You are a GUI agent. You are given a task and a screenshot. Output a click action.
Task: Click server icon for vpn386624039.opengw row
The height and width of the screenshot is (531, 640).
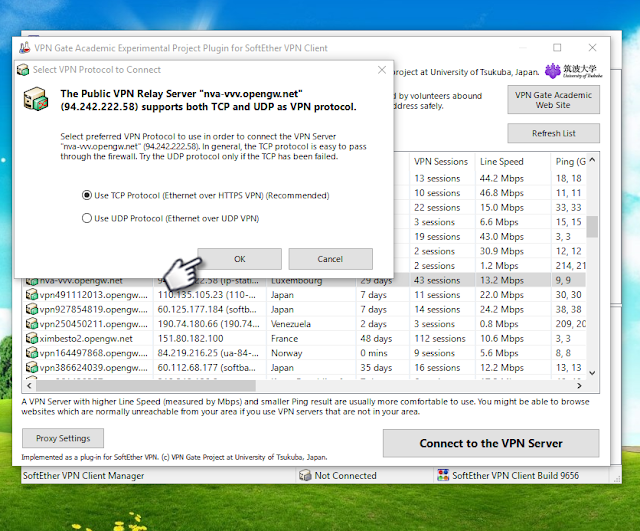coord(32,367)
